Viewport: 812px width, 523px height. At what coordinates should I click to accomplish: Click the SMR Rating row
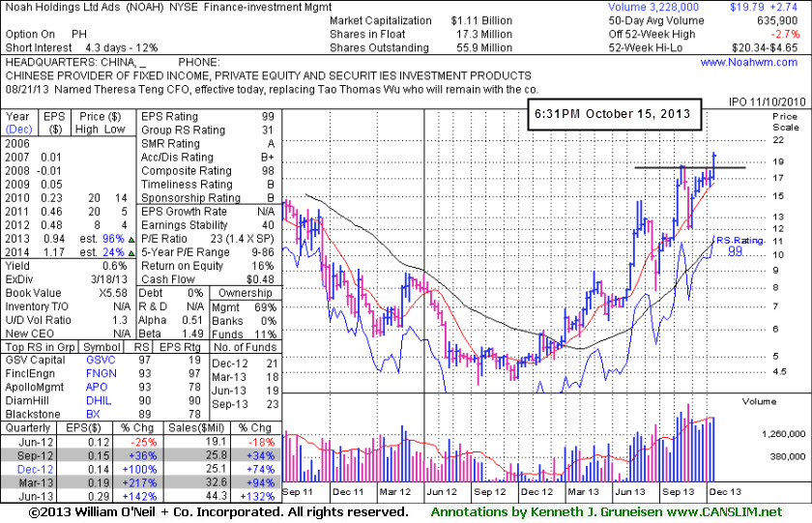click(208, 143)
